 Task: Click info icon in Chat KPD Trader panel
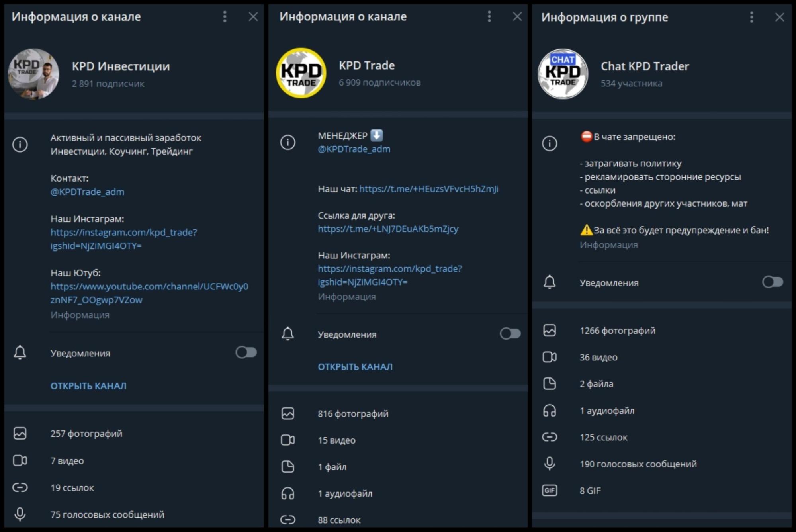coord(550,143)
